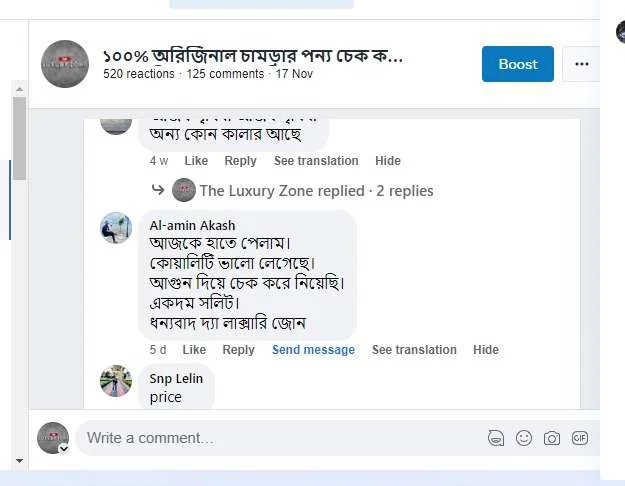
Task: Open the GIF picker in comment box
Action: 580,438
